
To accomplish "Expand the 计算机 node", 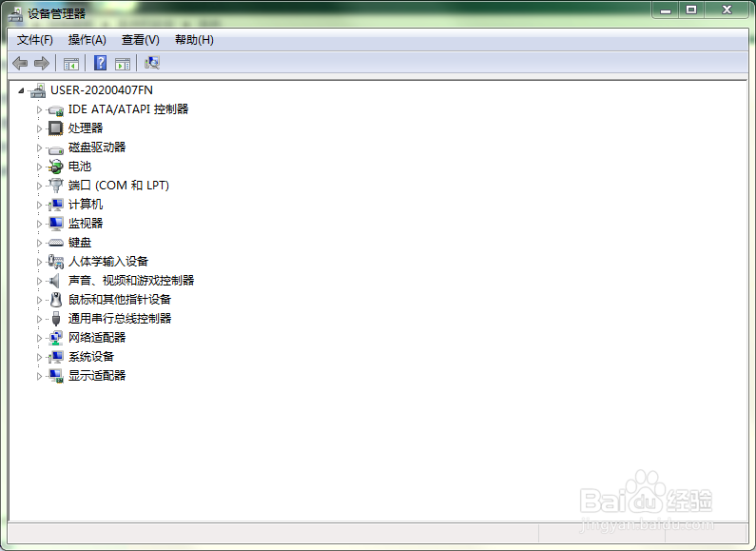I will [39, 205].
